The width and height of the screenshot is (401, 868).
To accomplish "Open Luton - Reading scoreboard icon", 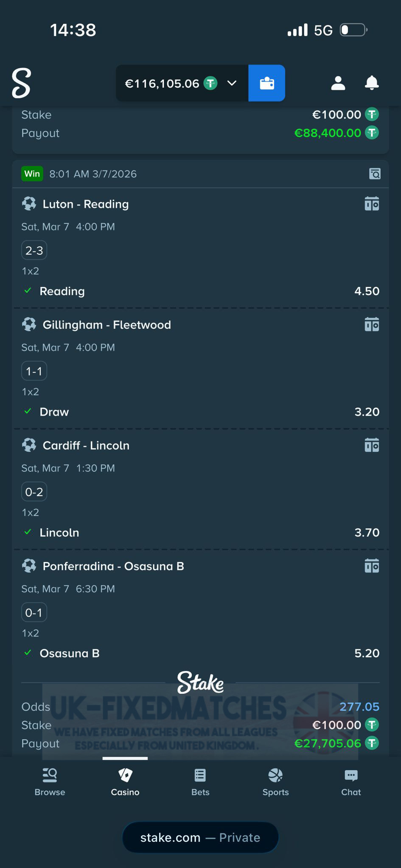I will 372,204.
